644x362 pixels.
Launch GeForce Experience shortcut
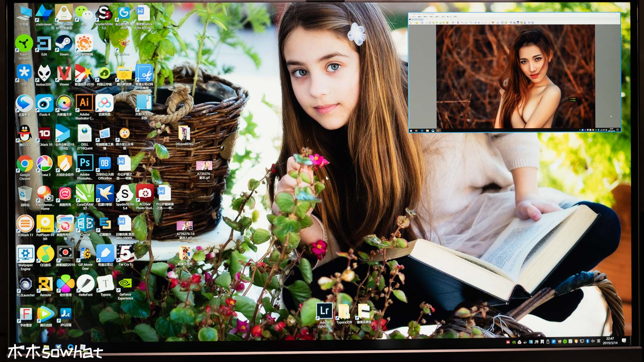point(125,288)
